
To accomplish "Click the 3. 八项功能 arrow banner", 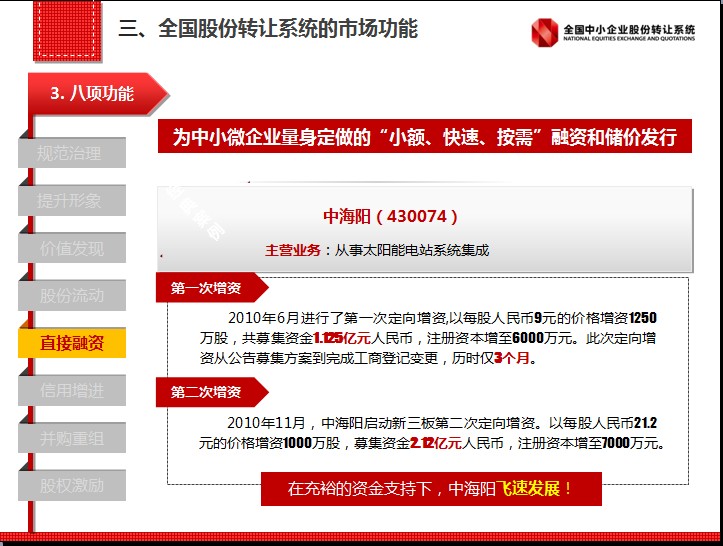I will pyautogui.click(x=98, y=94).
